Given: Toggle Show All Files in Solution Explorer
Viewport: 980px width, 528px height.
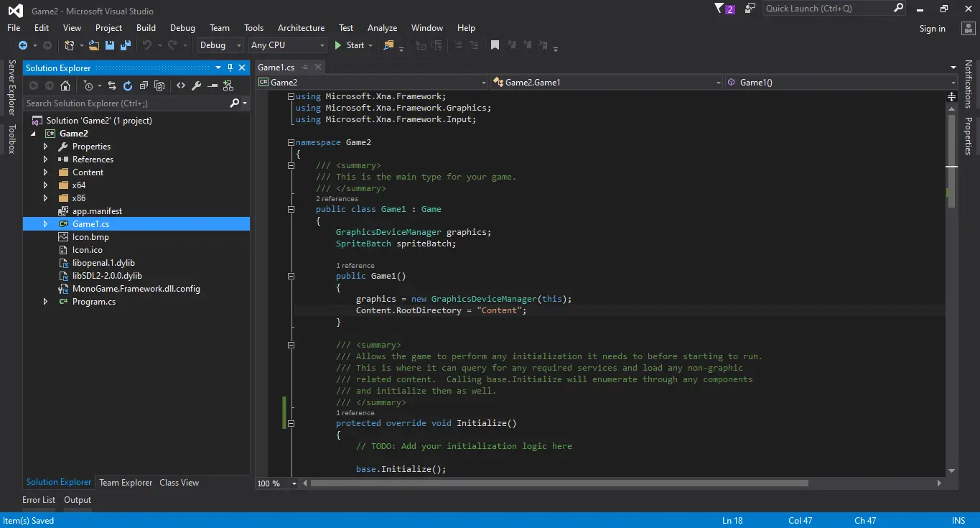Looking at the screenshot, I should pyautogui.click(x=159, y=85).
